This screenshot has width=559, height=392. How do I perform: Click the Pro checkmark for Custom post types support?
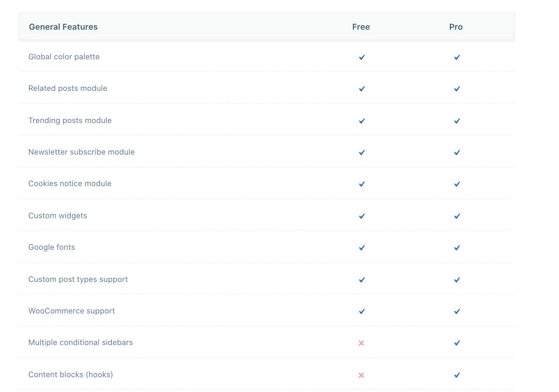[x=457, y=280]
